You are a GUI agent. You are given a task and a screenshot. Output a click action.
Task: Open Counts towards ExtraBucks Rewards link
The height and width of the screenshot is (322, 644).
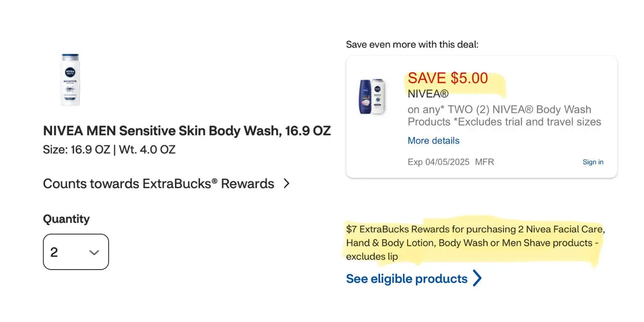coord(158,184)
